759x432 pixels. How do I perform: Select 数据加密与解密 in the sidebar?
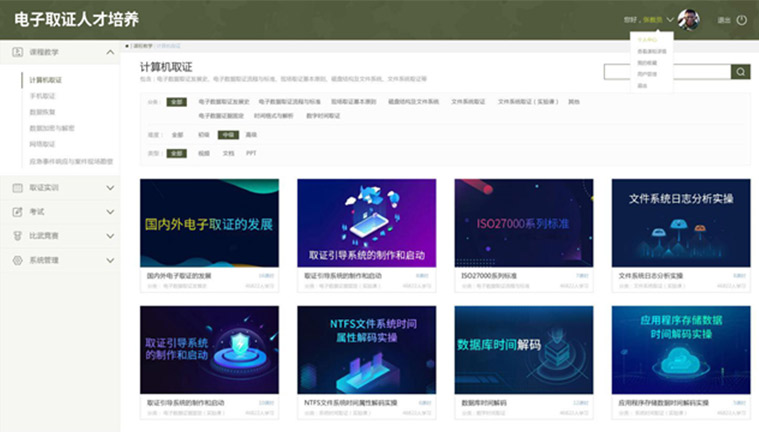(52, 128)
